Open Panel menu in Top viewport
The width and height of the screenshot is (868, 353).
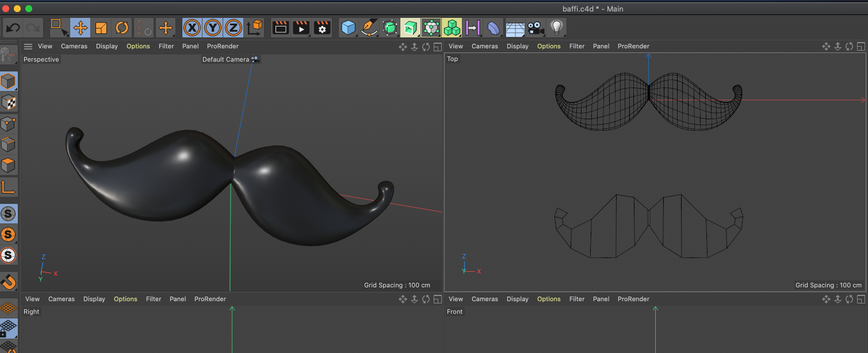pos(601,46)
